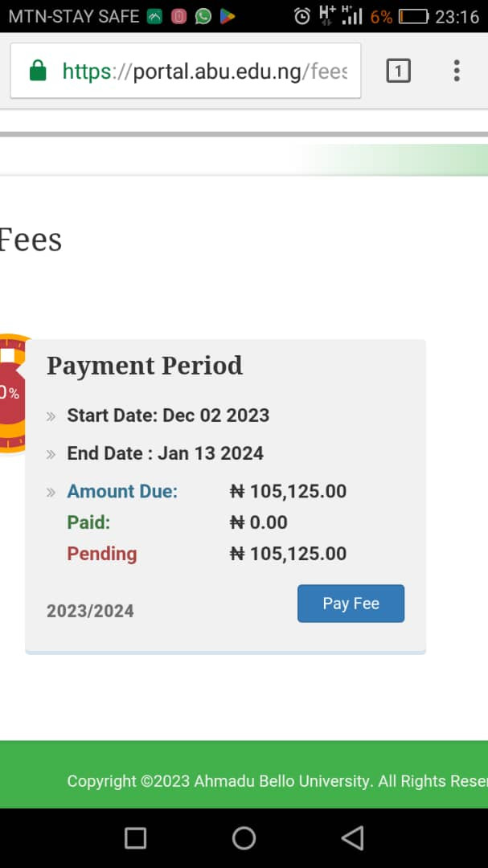Image resolution: width=488 pixels, height=868 pixels.
Task: Tap the alarm clock status icon
Action: [x=302, y=16]
